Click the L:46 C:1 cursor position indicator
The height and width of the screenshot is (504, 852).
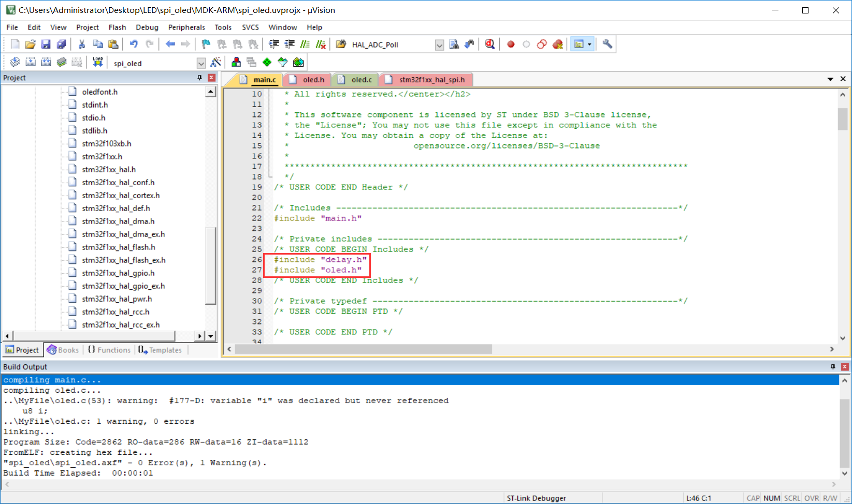click(x=699, y=498)
